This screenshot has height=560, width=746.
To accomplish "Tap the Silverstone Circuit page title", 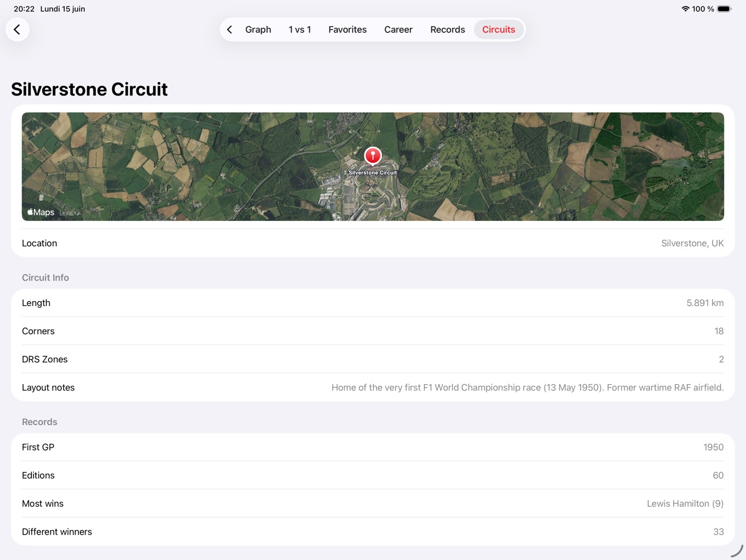I will 89,89.
